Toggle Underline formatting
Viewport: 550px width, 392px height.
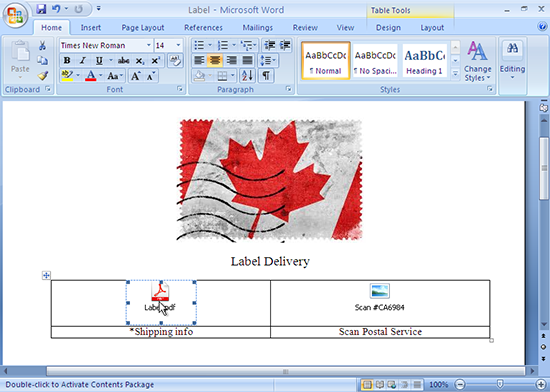(99, 61)
